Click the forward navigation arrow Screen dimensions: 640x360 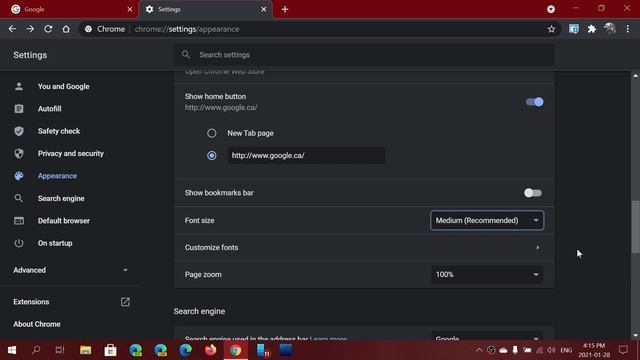[30, 29]
